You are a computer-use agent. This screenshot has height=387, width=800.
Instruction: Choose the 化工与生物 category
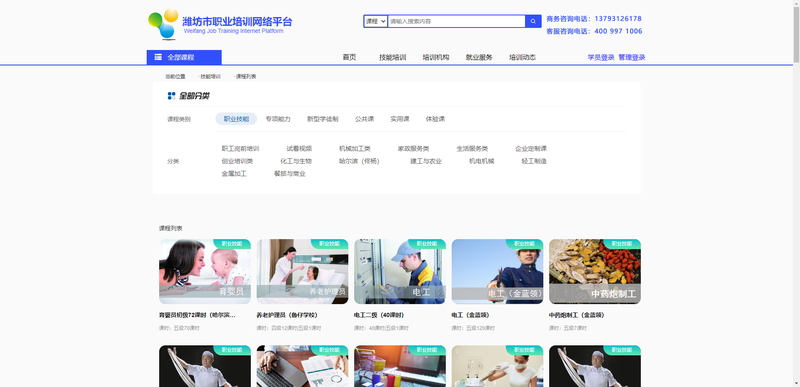295,161
